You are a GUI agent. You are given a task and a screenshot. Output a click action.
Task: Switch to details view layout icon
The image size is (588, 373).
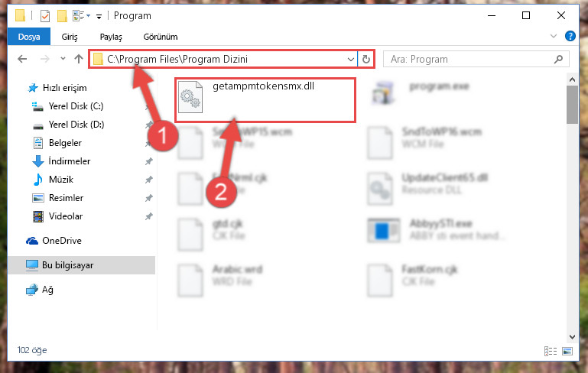pyautogui.click(x=550, y=351)
